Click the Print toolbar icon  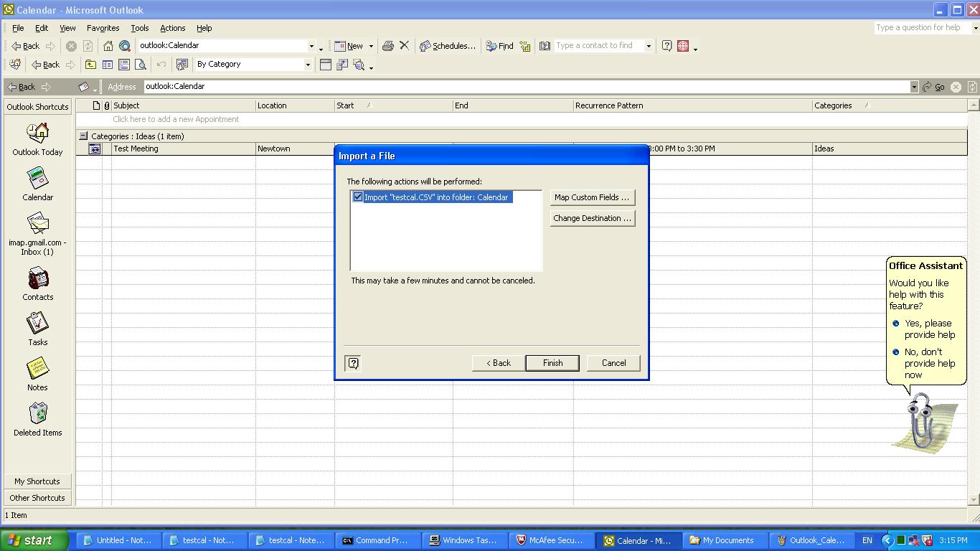point(388,46)
